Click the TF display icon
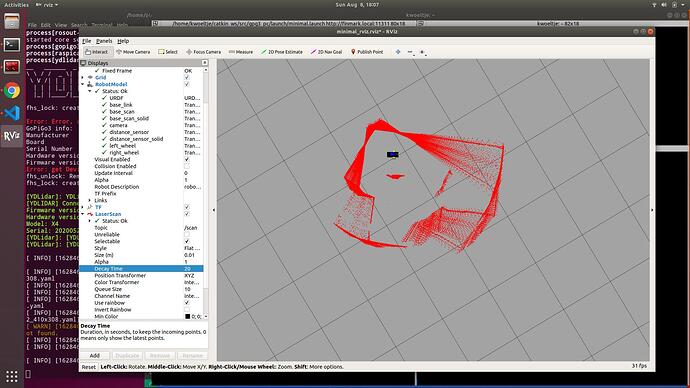The height and width of the screenshot is (388, 690). pyautogui.click(x=90, y=207)
